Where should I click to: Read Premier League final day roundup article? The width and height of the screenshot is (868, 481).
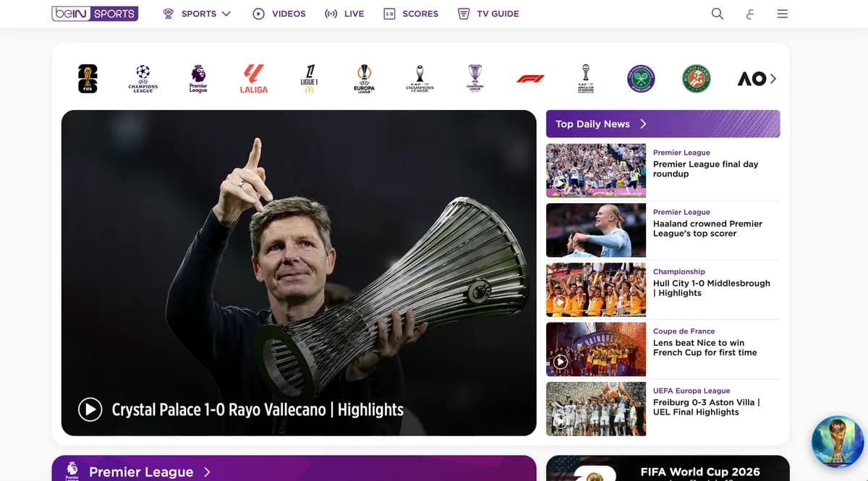click(705, 169)
